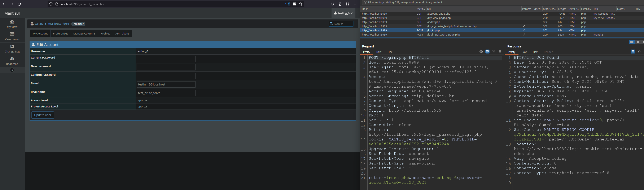Image resolution: width=644 pixels, height=190 pixels.
Task: Click the Update User button
Action: point(43,115)
